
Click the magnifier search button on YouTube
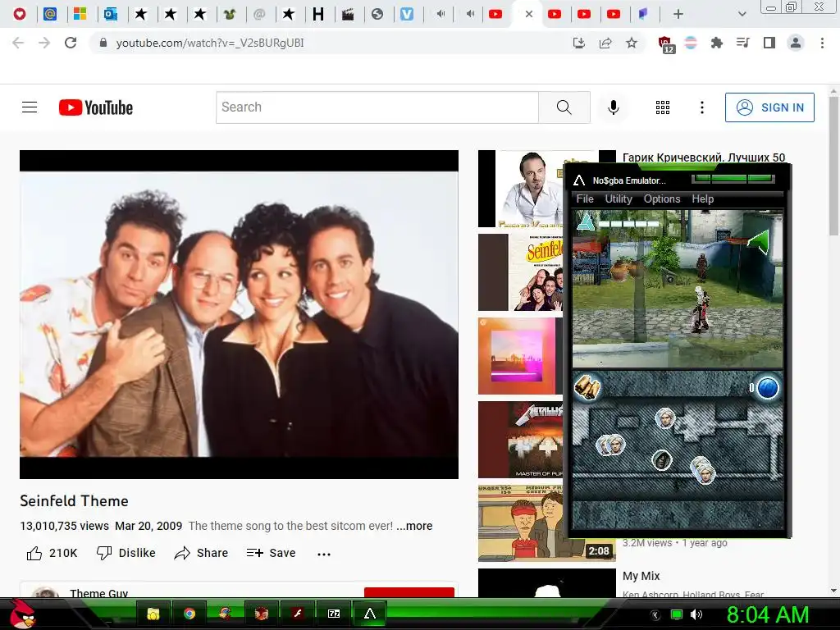564,107
